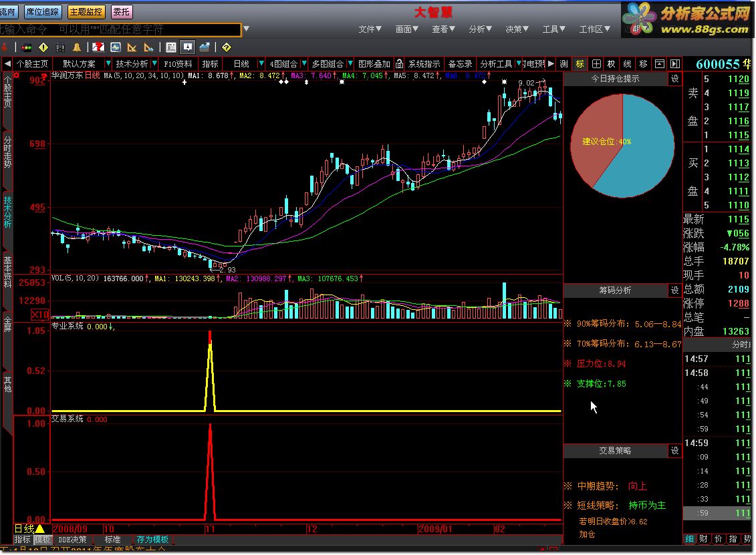This screenshot has width=756, height=555.
Task: Expand the 技术分析 dropdown arrow
Action: coord(154,63)
